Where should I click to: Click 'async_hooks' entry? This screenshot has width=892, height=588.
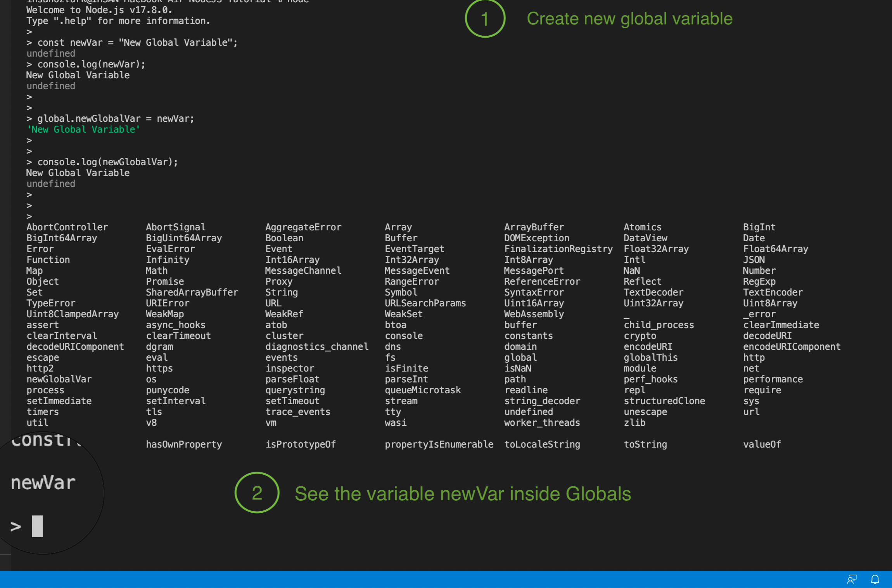pyautogui.click(x=176, y=325)
